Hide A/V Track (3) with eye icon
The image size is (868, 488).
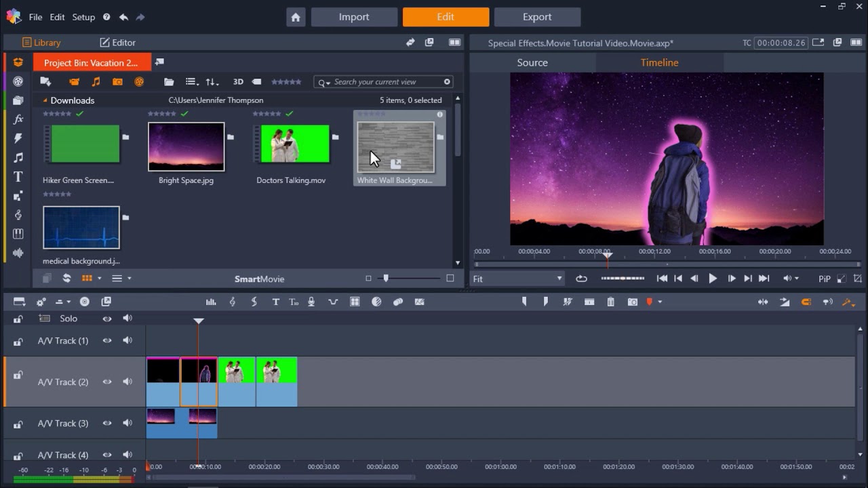click(x=106, y=424)
